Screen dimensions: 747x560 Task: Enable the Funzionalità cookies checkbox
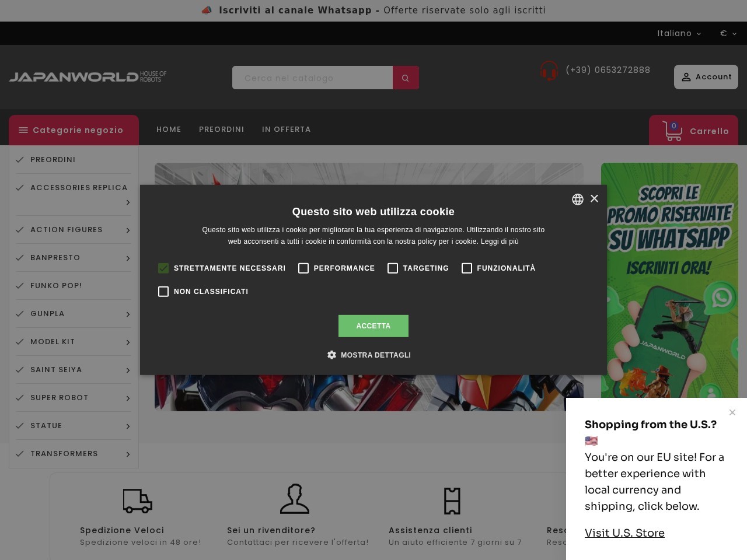[x=467, y=268]
